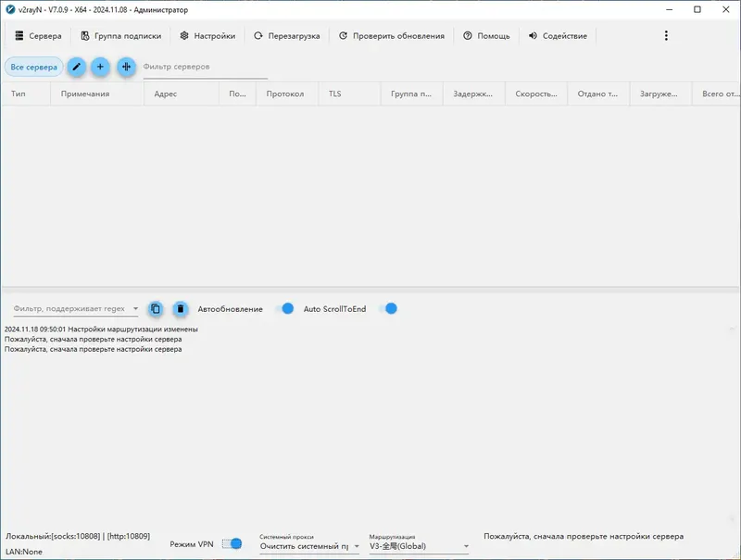Expand the log filter regex dropdown arrow
This screenshot has height=560, width=741.
[135, 309]
